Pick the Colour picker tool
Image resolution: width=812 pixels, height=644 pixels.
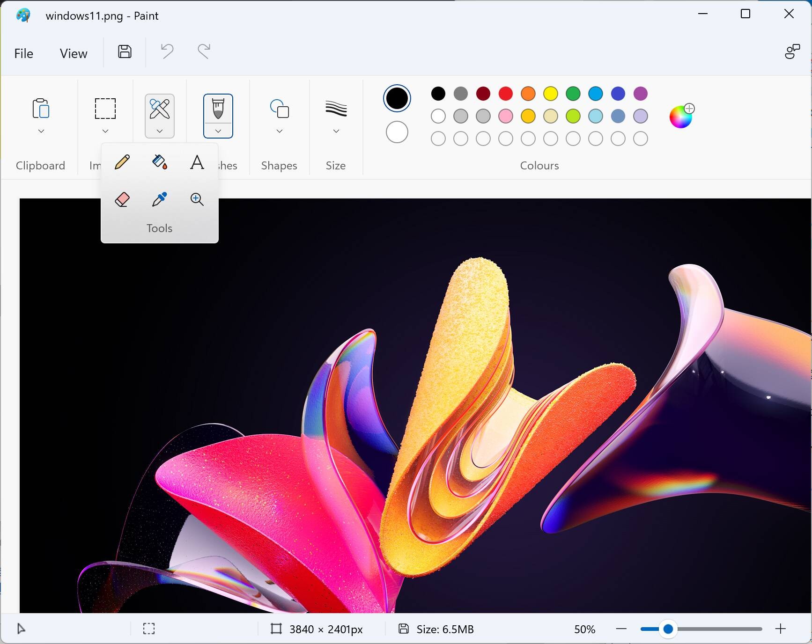[x=160, y=200]
